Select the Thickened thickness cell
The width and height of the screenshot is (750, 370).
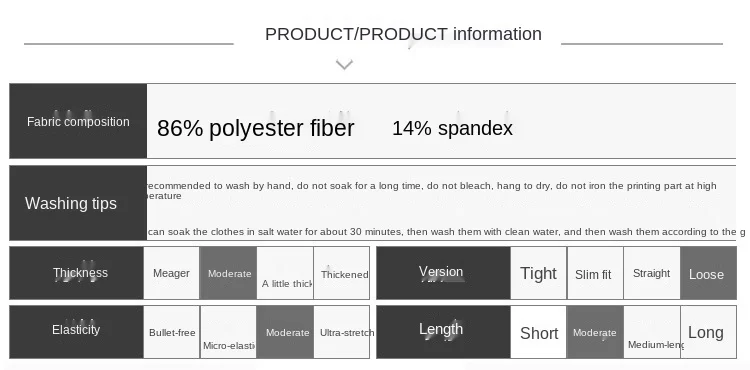click(342, 273)
